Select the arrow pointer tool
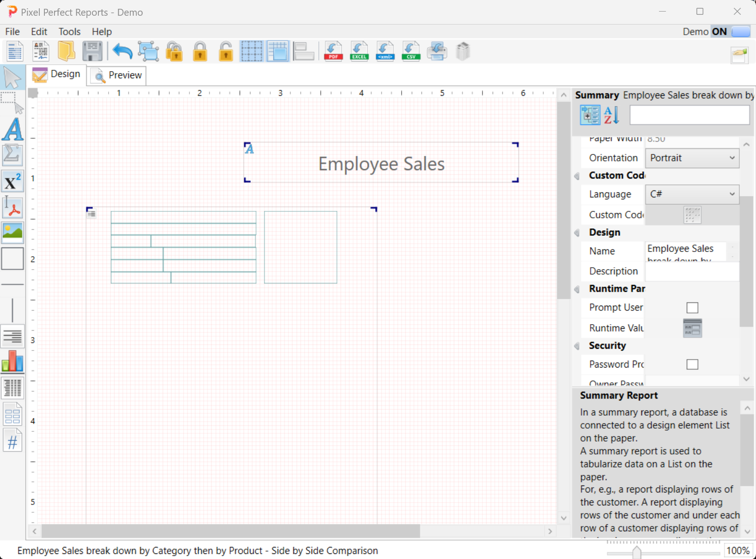 coord(12,78)
